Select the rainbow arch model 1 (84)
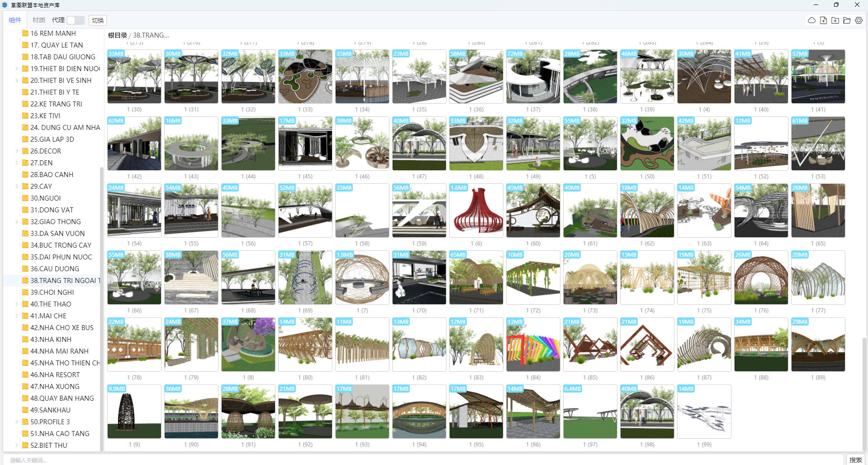The image size is (868, 465). coord(533,345)
